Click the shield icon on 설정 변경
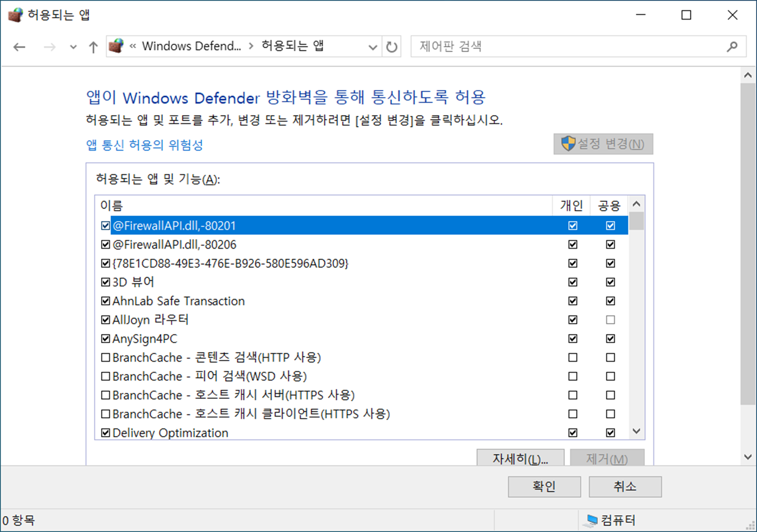Viewport: 757px width, 532px height. coord(569,144)
